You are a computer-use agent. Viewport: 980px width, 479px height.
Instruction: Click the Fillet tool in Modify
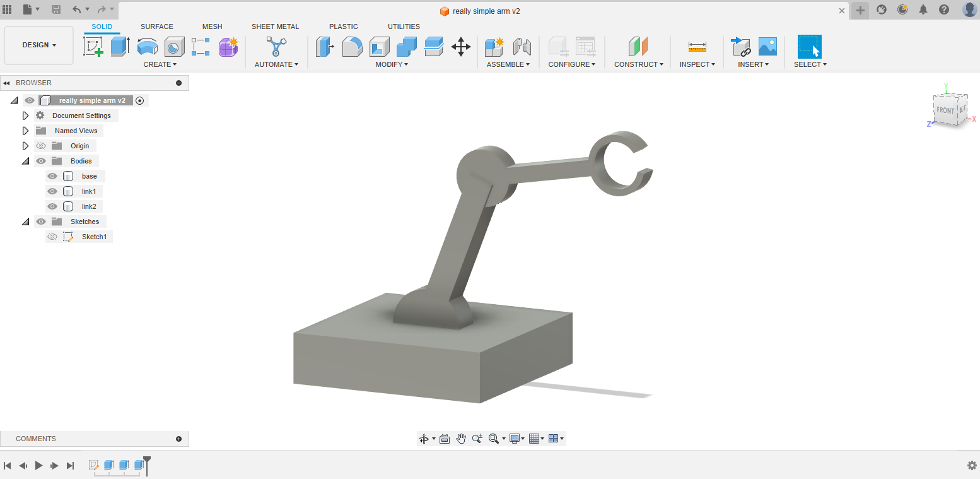point(352,47)
